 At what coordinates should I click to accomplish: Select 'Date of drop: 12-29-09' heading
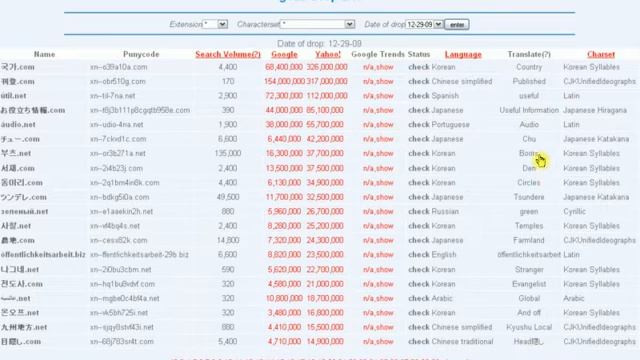(319, 44)
